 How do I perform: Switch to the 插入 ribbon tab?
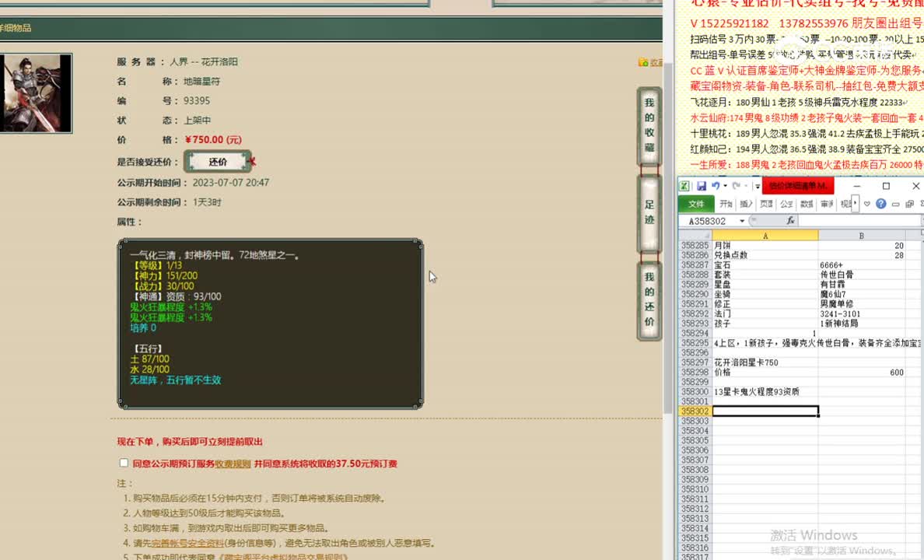point(746,204)
